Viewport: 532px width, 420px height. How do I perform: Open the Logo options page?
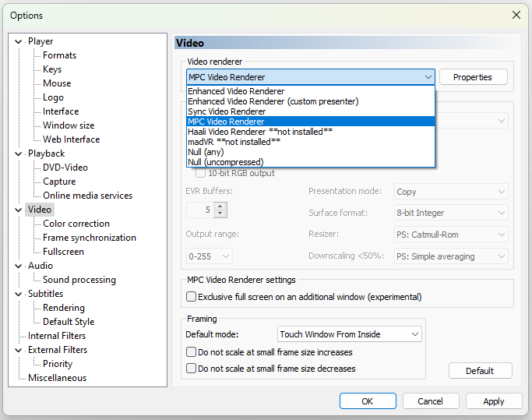pyautogui.click(x=53, y=97)
